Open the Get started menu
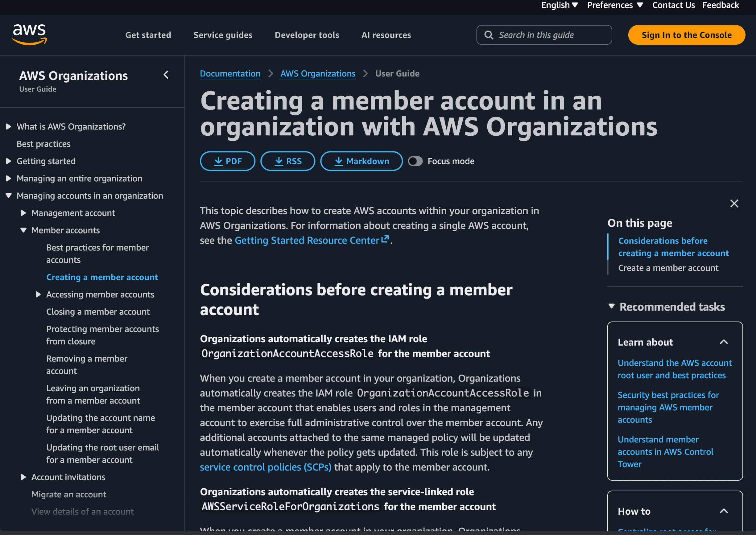Viewport: 756px width, 535px height. (148, 35)
